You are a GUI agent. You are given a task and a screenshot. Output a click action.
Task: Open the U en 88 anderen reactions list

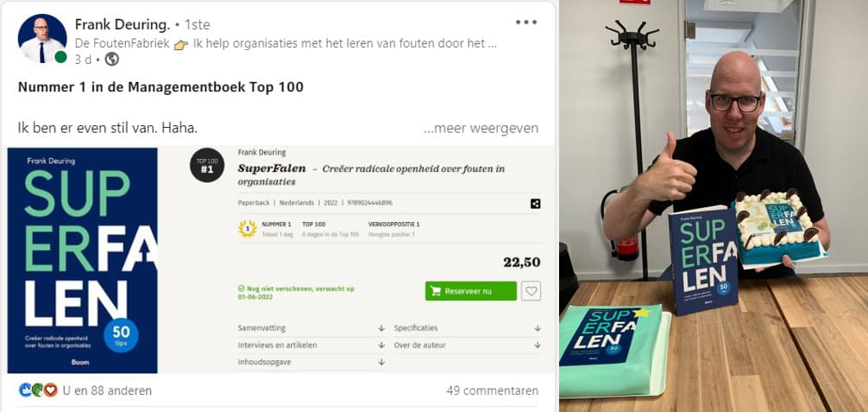tap(107, 390)
